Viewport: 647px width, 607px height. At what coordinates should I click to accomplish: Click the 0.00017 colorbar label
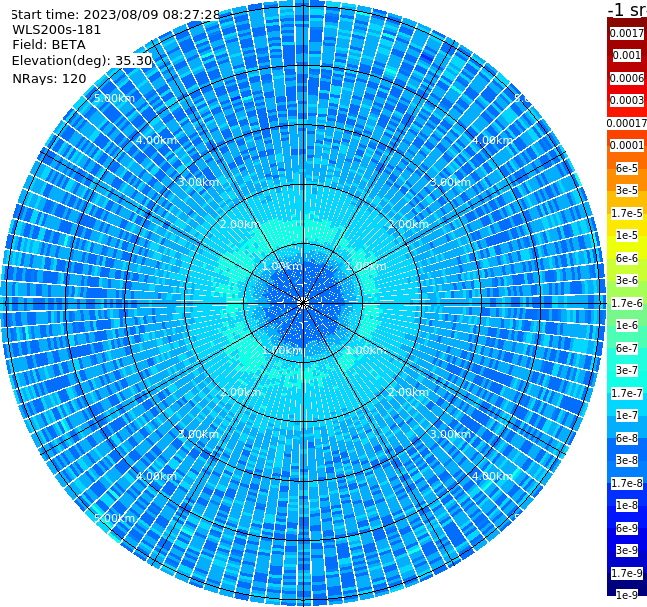627,123
